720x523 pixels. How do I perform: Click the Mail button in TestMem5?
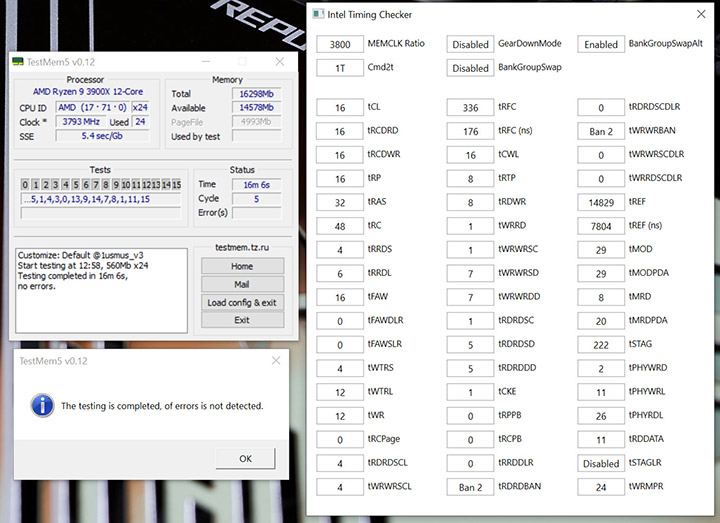coord(242,284)
